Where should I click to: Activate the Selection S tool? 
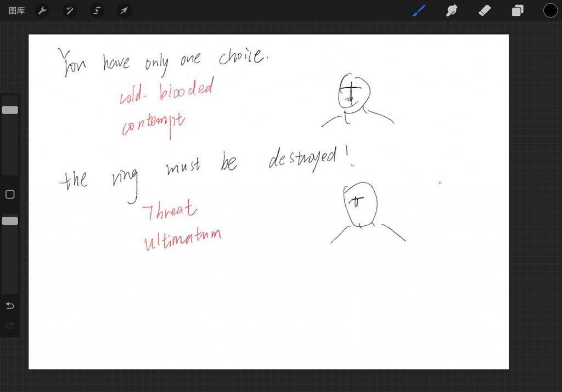[x=97, y=10]
